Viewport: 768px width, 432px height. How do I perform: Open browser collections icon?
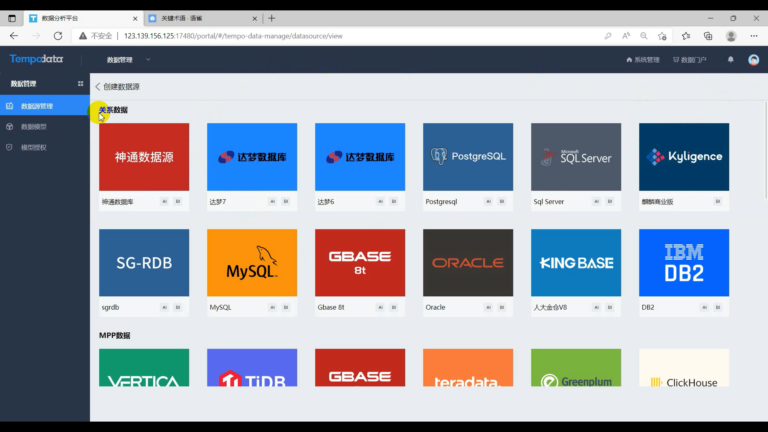[708, 36]
